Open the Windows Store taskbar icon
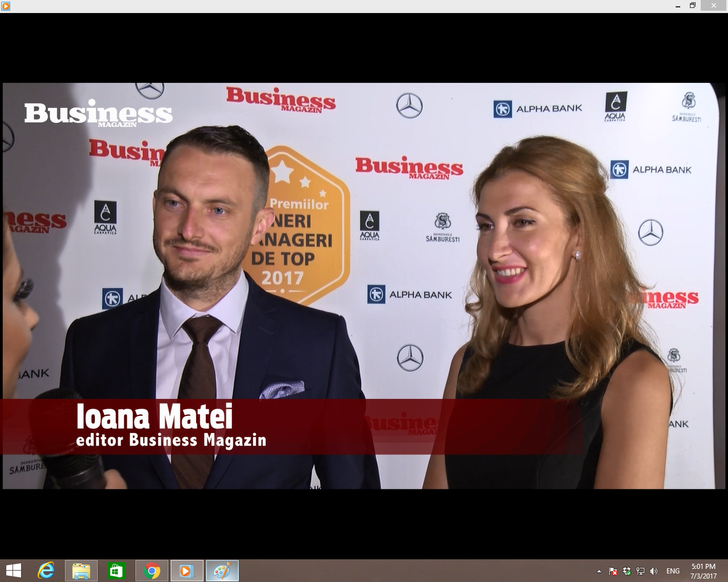728x582 pixels. [117, 571]
